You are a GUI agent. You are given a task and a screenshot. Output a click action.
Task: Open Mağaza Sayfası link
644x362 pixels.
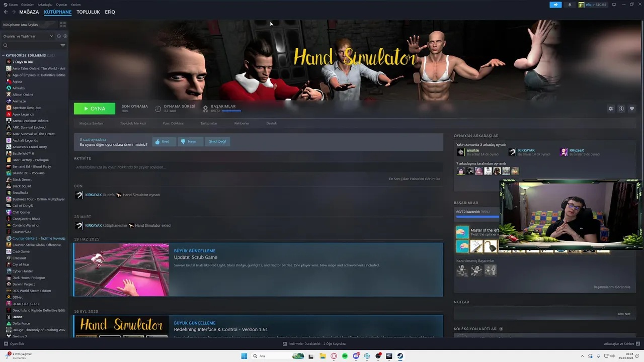click(91, 123)
